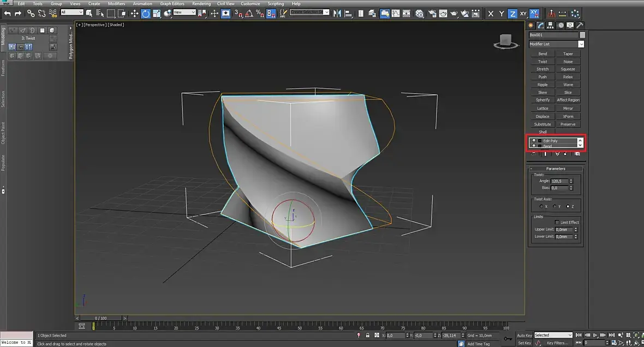Toggle Edit Poly modifier lightbulb visibility
This screenshot has height=347, width=644.
[534, 141]
